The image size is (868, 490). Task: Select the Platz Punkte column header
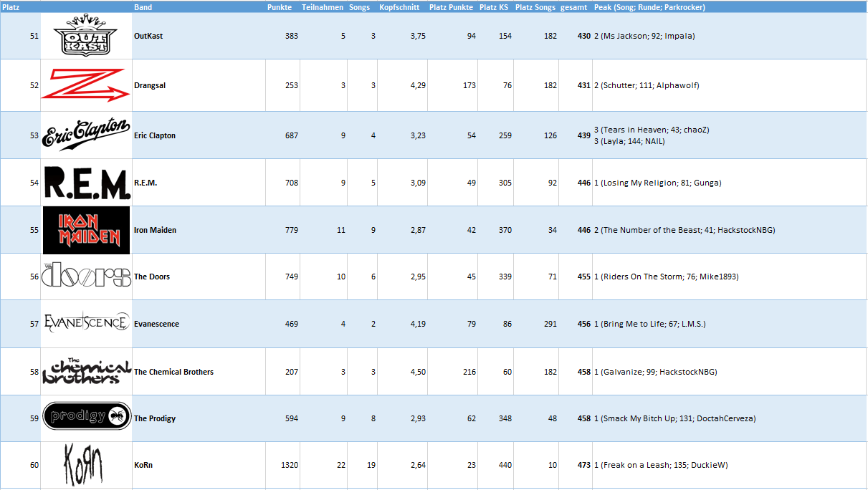[x=451, y=7]
